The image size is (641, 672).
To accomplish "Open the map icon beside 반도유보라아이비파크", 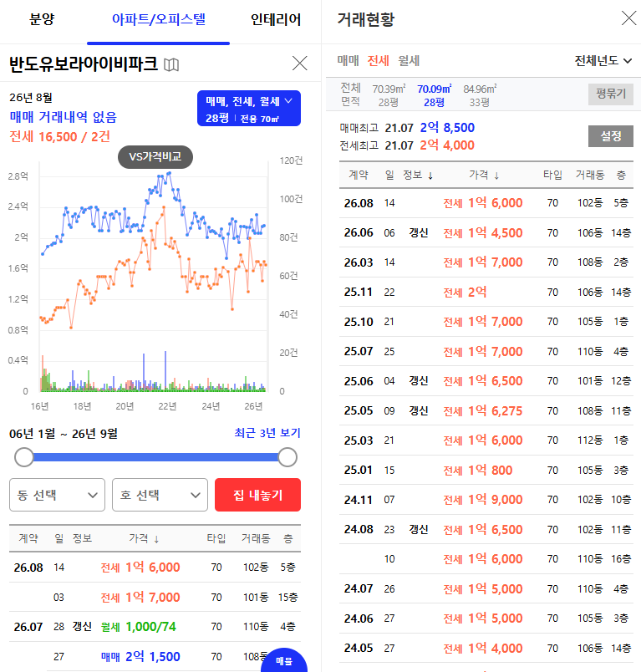I will click(x=171, y=64).
